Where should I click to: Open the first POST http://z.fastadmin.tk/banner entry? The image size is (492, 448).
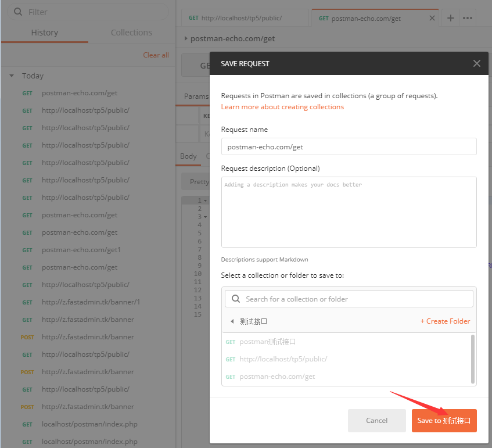point(88,337)
